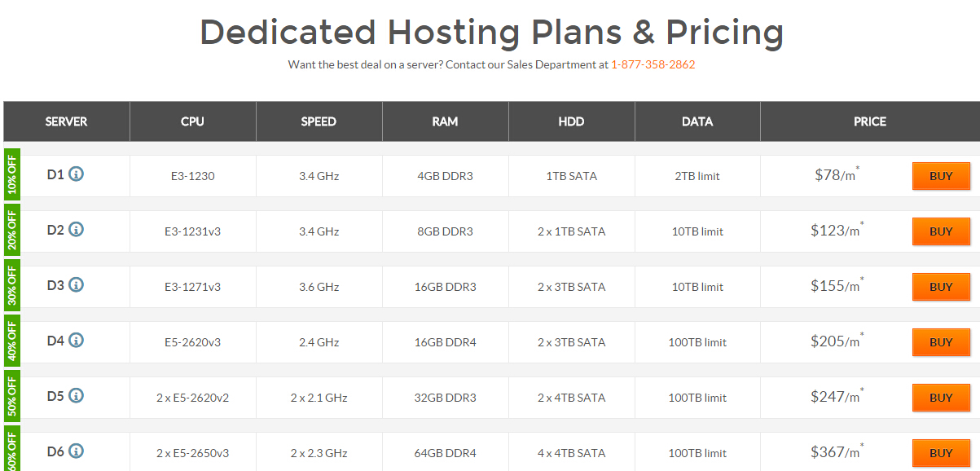Viewport: 980px width, 471px height.
Task: Buy the $123/m D2 plan
Action: 941,231
